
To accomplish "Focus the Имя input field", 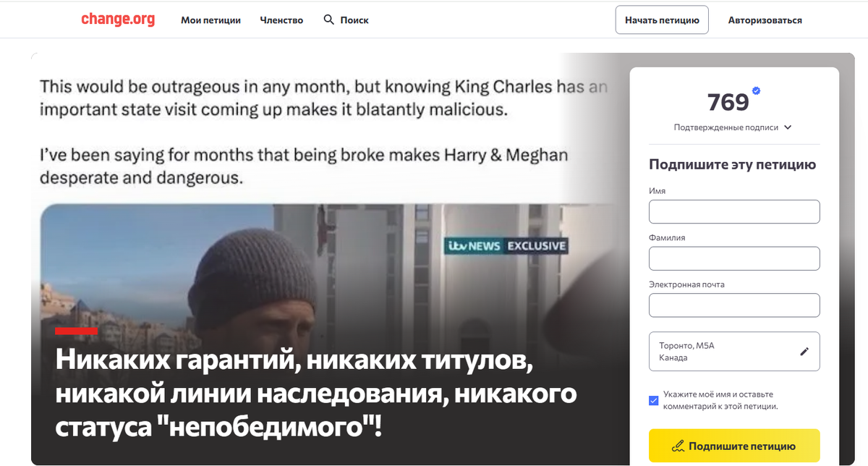I will coord(734,211).
